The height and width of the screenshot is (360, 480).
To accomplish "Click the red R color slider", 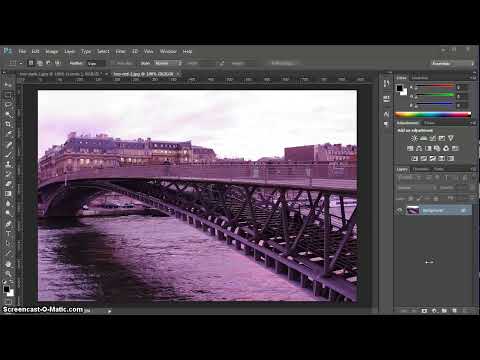I will [435, 87].
